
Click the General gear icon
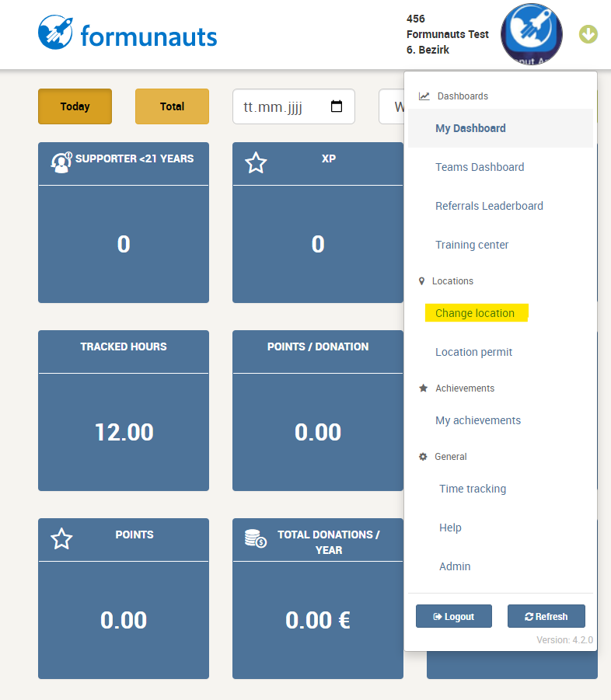tap(423, 457)
